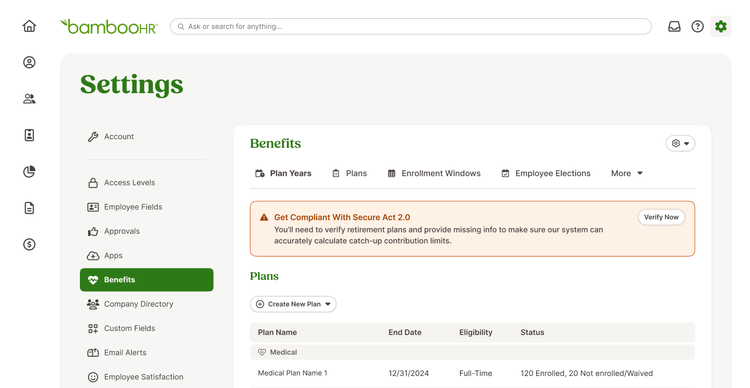The image size is (750, 388).
Task: Click the green settings gear icon
Action: point(721,26)
